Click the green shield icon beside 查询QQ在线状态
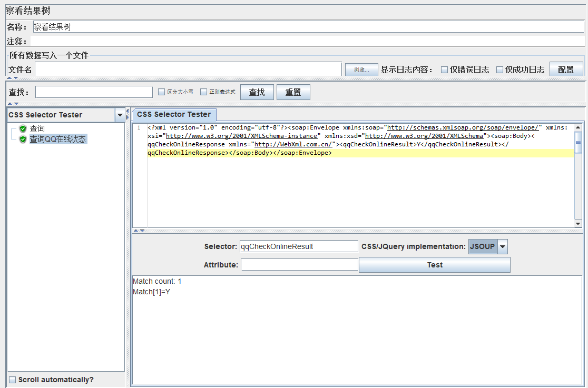 pyautogui.click(x=23, y=139)
